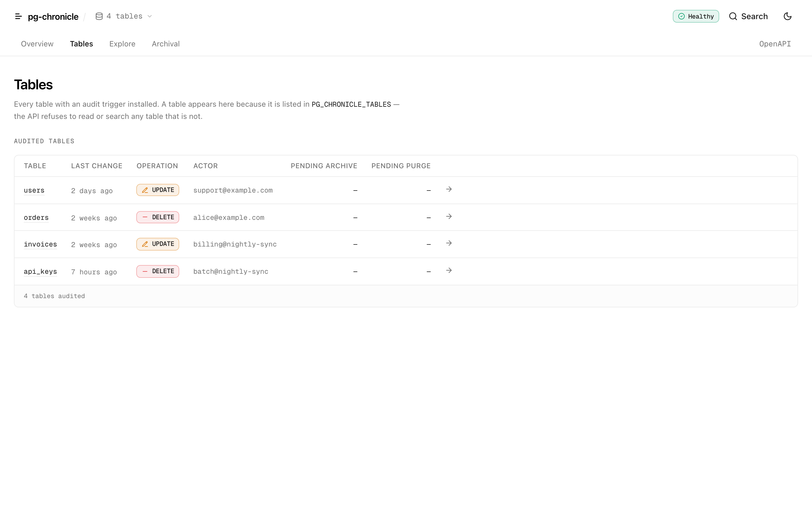Switch to the Overview tab
This screenshot has height=522, width=812.
pos(37,44)
